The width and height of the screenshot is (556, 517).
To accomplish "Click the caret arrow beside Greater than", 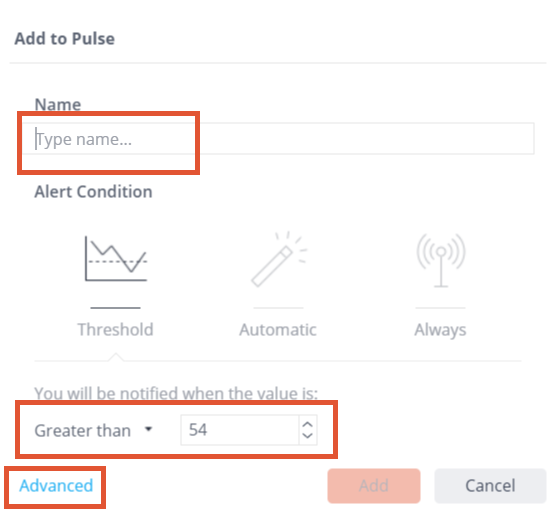I will tap(149, 429).
